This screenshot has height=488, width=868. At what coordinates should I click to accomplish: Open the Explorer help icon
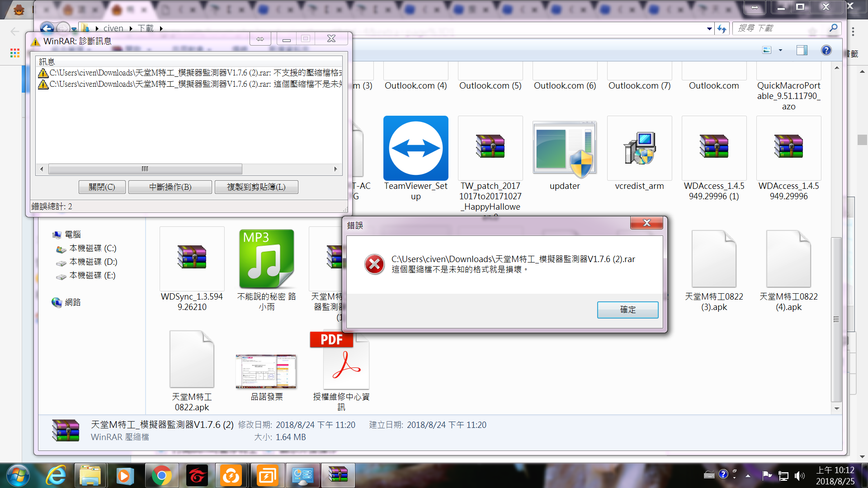tap(826, 50)
